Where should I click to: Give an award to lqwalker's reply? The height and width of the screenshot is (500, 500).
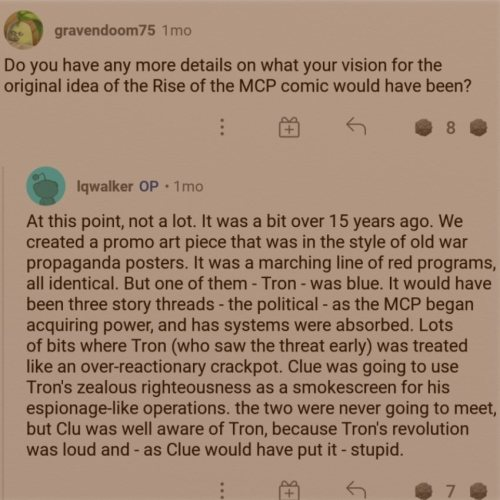click(289, 490)
